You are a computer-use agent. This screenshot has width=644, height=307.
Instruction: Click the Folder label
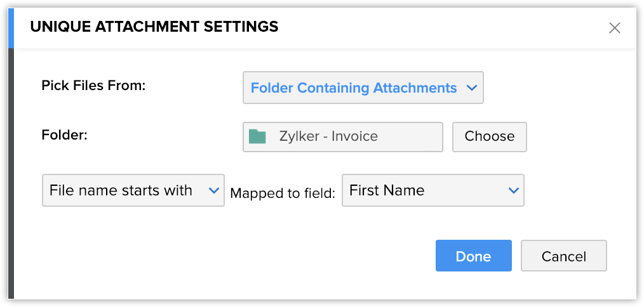click(64, 134)
